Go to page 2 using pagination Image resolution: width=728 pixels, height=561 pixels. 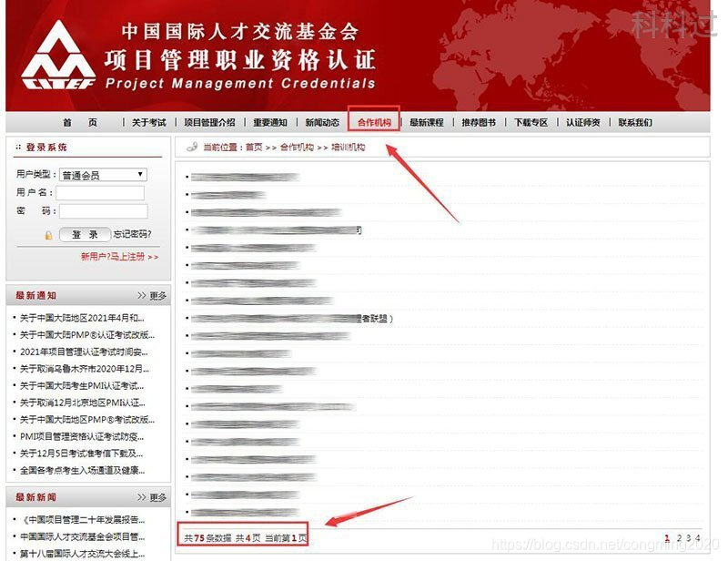click(679, 539)
